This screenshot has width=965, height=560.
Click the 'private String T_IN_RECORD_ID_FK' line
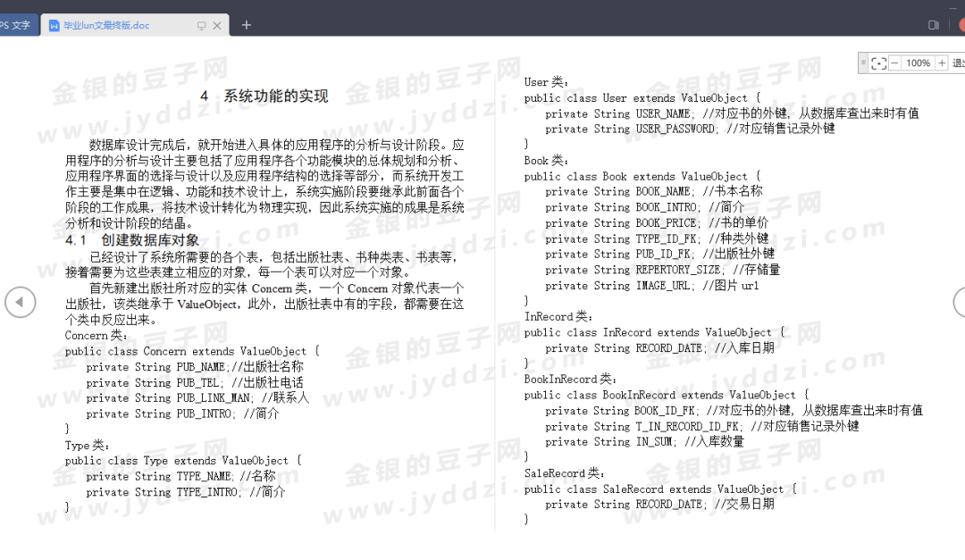pos(701,426)
